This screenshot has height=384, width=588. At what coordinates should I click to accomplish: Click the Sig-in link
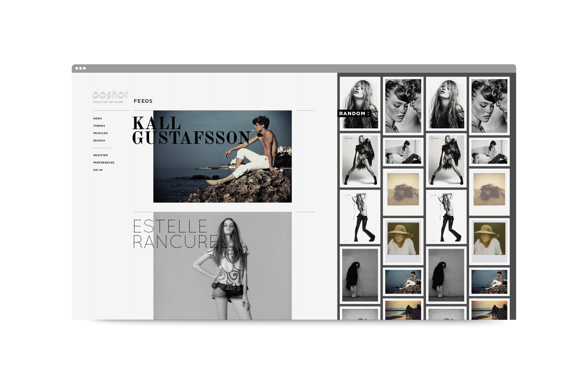pyautogui.click(x=98, y=170)
